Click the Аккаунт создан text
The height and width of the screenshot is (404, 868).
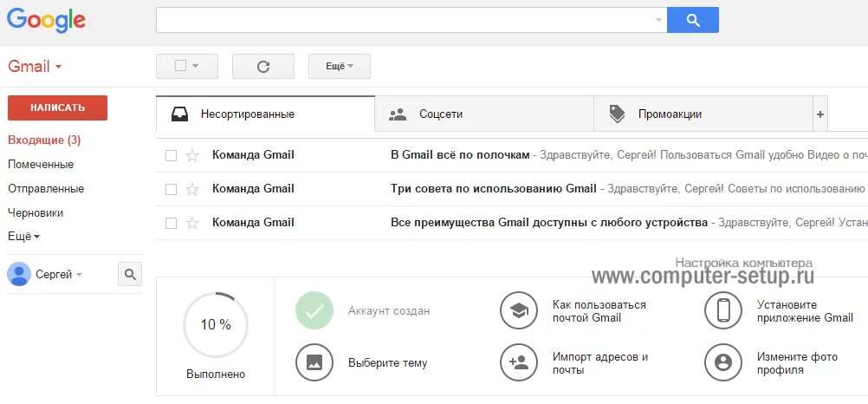point(389,311)
